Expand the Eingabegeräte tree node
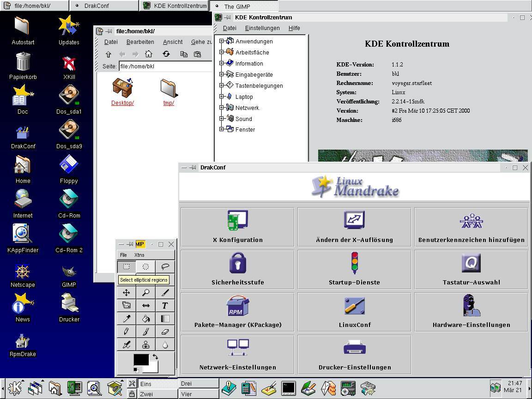532x399 pixels. click(x=222, y=74)
